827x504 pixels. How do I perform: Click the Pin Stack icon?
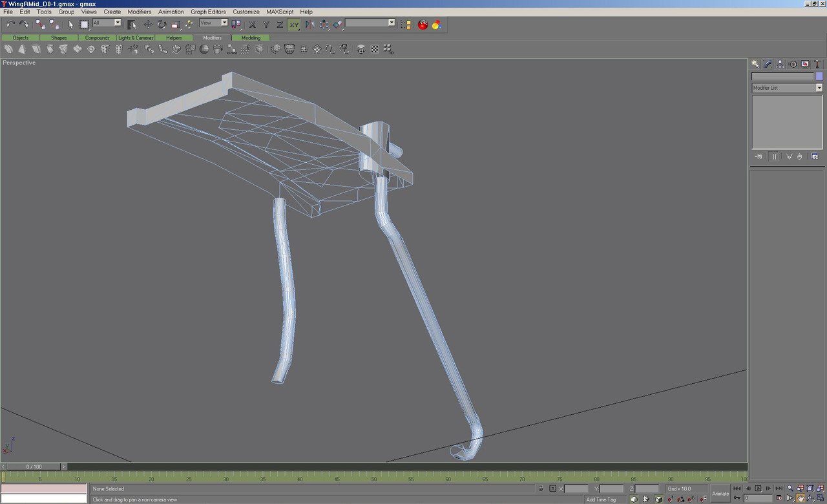[759, 156]
